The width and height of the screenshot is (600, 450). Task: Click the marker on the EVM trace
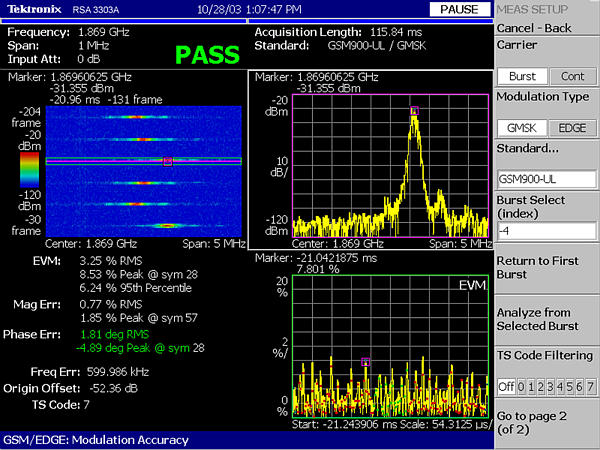pyautogui.click(x=366, y=361)
